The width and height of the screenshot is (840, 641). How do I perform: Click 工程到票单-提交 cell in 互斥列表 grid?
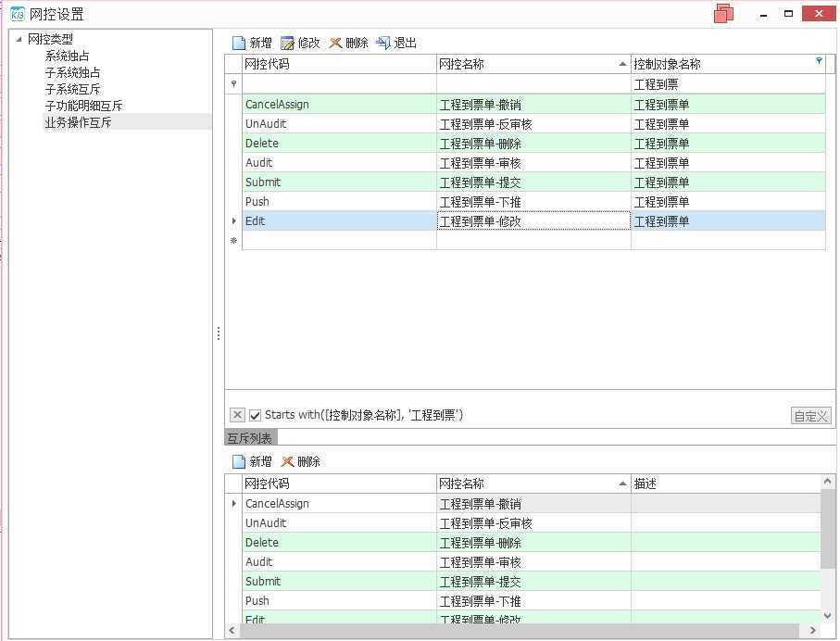[x=533, y=581]
